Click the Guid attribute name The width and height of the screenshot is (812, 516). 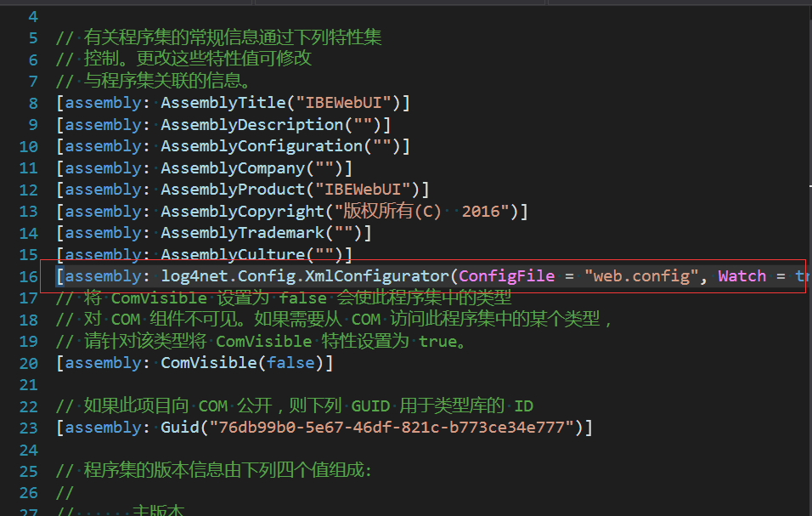click(x=180, y=428)
